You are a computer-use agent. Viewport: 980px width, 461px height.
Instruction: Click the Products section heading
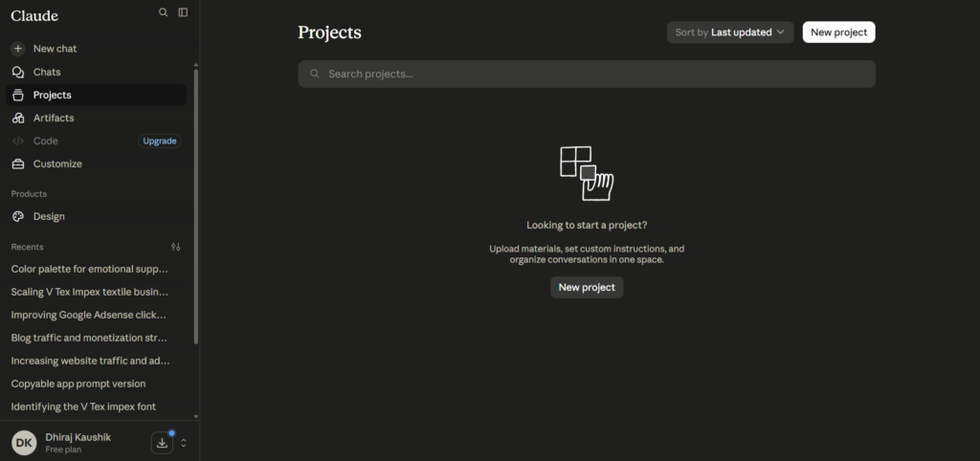(29, 194)
